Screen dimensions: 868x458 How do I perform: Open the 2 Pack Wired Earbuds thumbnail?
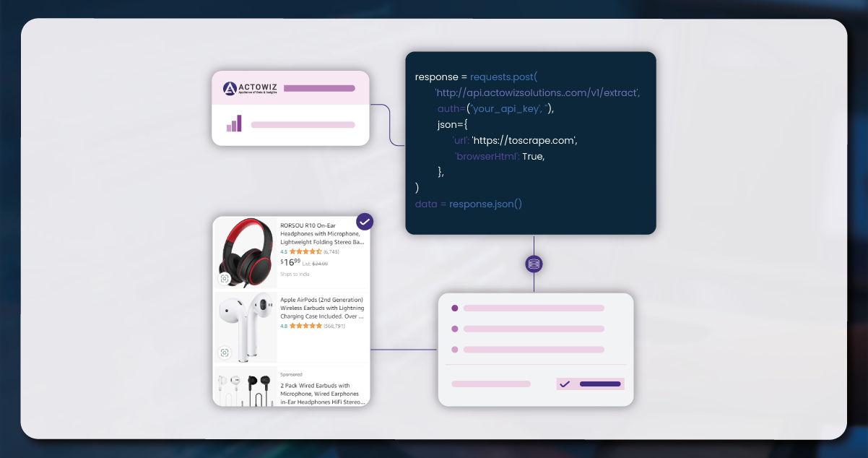coord(246,386)
